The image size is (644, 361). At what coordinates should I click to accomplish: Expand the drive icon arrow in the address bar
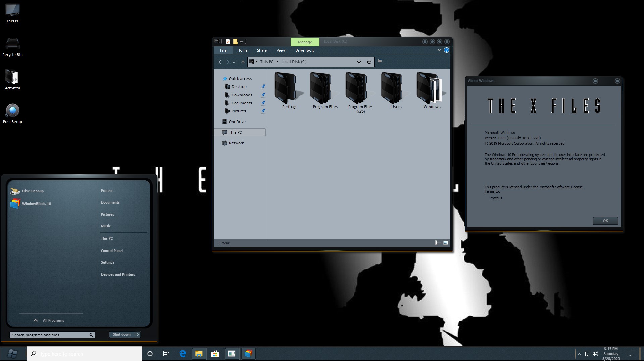tap(256, 62)
